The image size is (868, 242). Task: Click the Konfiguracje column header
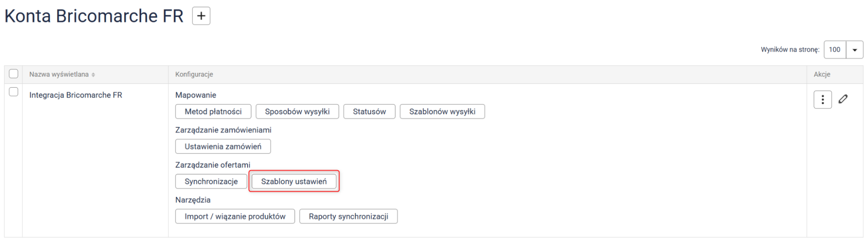[194, 75]
